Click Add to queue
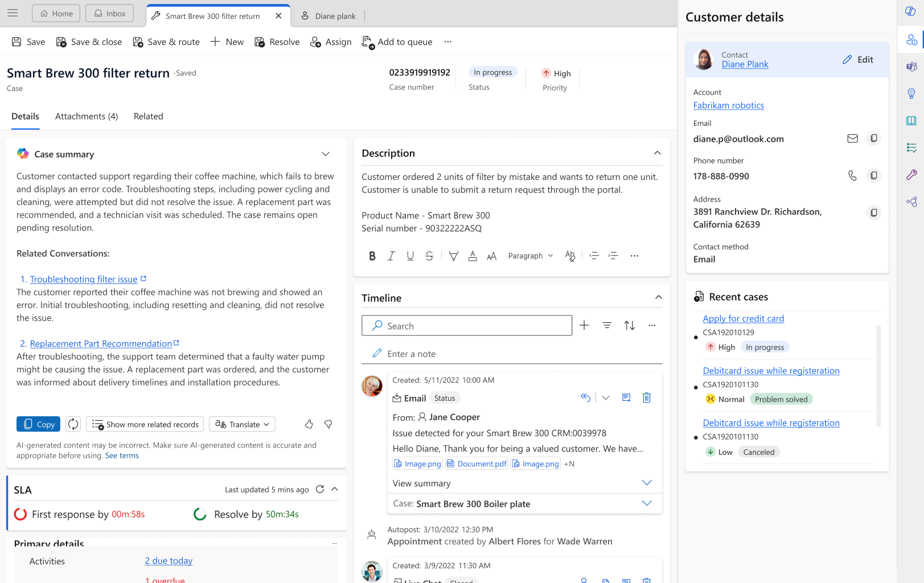This screenshot has height=583, width=924. coord(397,42)
